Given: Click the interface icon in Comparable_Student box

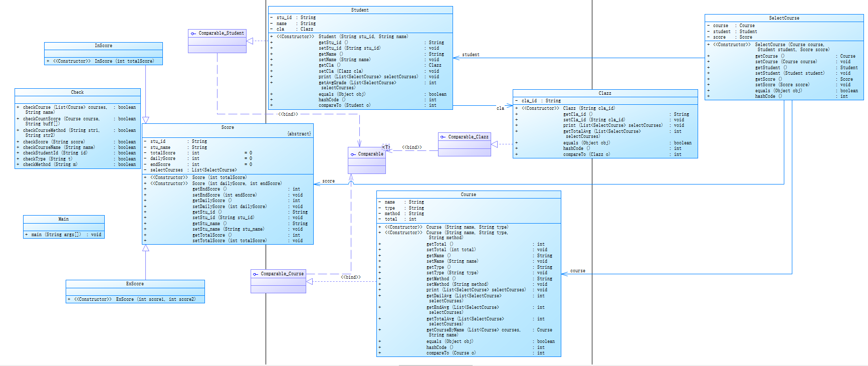Looking at the screenshot, I should pyautogui.click(x=193, y=34).
